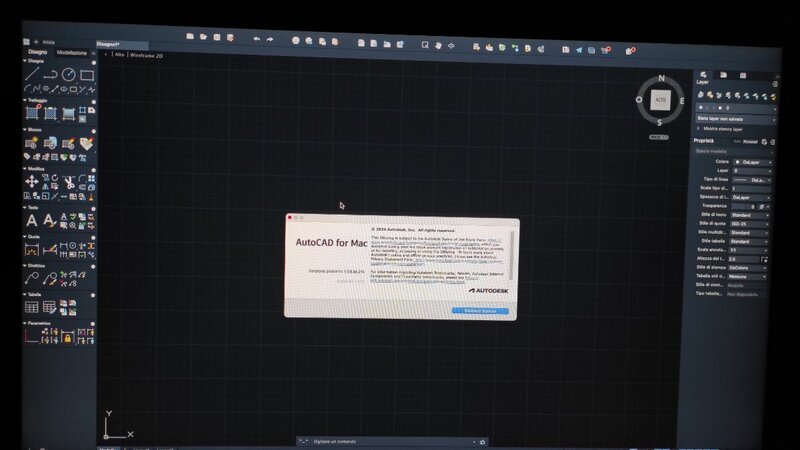Viewport: 800px width, 450px height.
Task: Select the Circle tool in Disegna panel
Action: click(x=68, y=75)
